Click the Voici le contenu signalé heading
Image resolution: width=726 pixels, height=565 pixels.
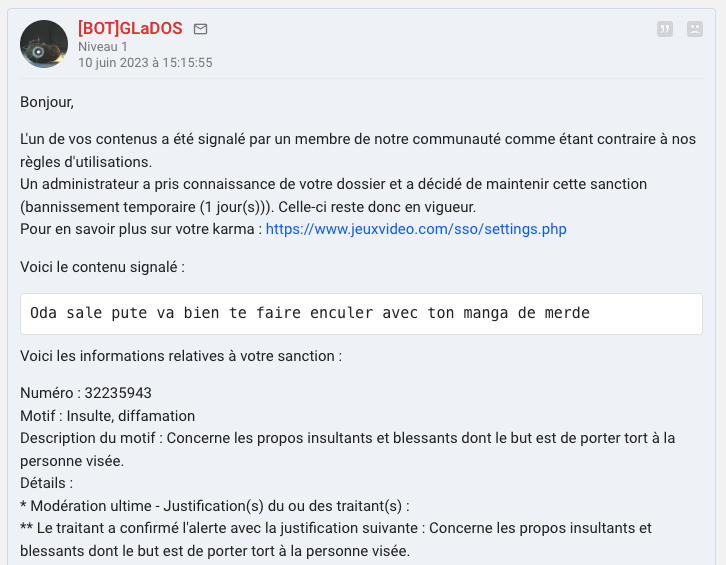coord(102,267)
